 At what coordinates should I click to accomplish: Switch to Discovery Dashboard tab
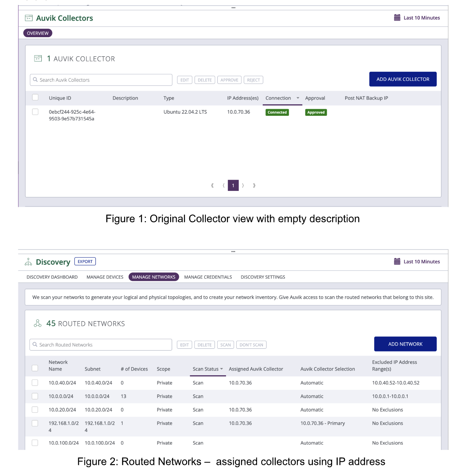[52, 277]
